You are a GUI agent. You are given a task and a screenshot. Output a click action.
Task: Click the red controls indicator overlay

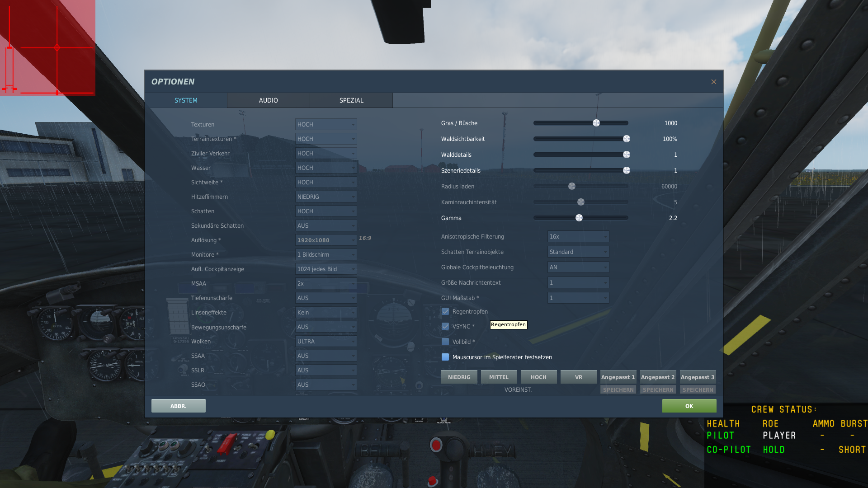click(47, 48)
